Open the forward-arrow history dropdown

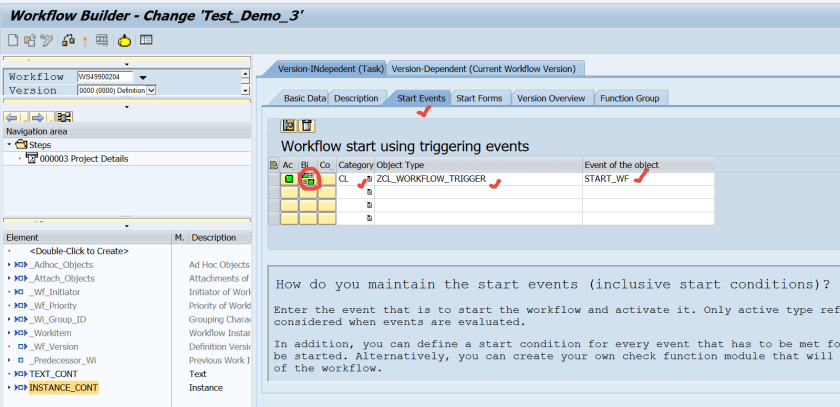(x=49, y=118)
